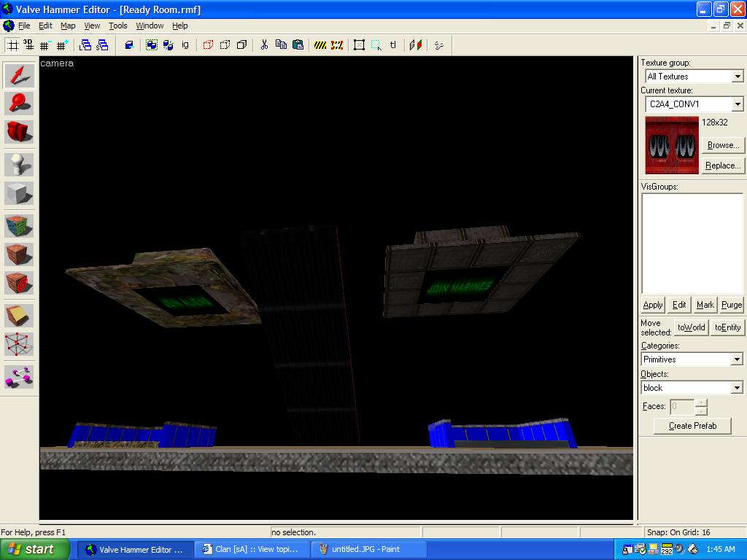Screen dimensions: 747x560
Task: Select the Path tool
Action: tap(19, 377)
